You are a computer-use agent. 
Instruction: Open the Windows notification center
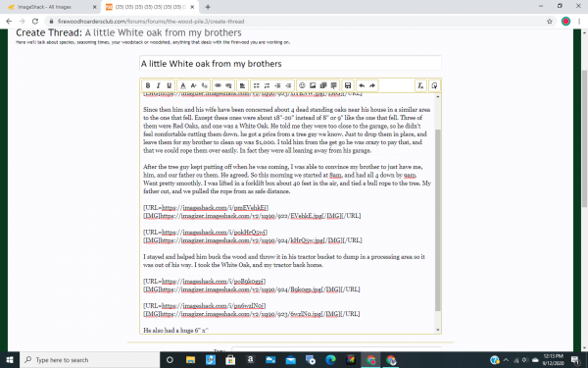pyautogui.click(x=575, y=360)
